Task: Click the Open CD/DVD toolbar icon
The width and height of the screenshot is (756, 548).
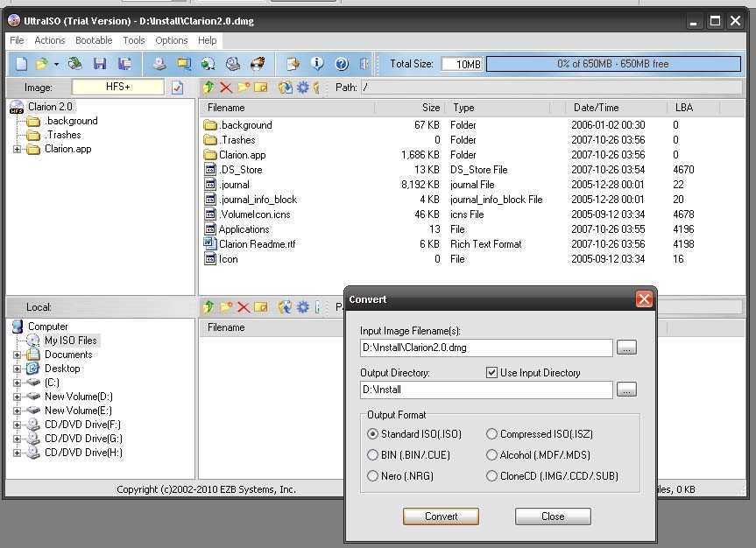Action: pos(74,64)
